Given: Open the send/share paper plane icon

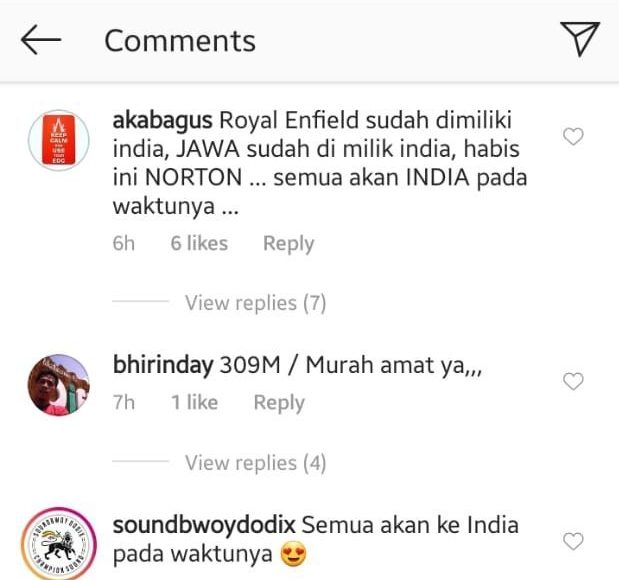Looking at the screenshot, I should pos(580,39).
